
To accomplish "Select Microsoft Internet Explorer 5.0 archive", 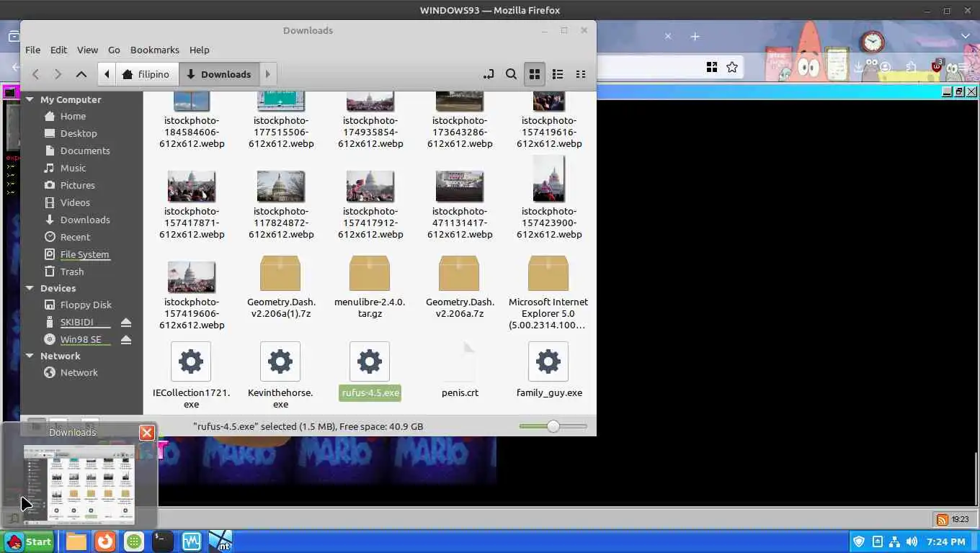I will [548, 273].
